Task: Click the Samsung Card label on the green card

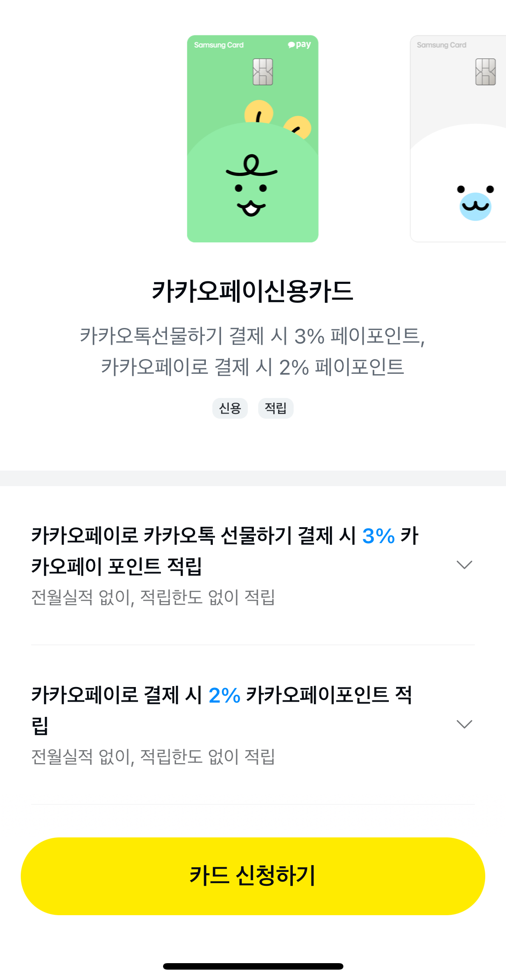Action: 219,45
